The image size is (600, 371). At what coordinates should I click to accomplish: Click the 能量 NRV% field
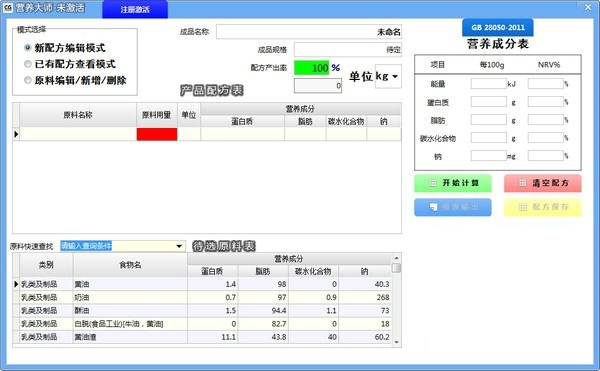546,84
